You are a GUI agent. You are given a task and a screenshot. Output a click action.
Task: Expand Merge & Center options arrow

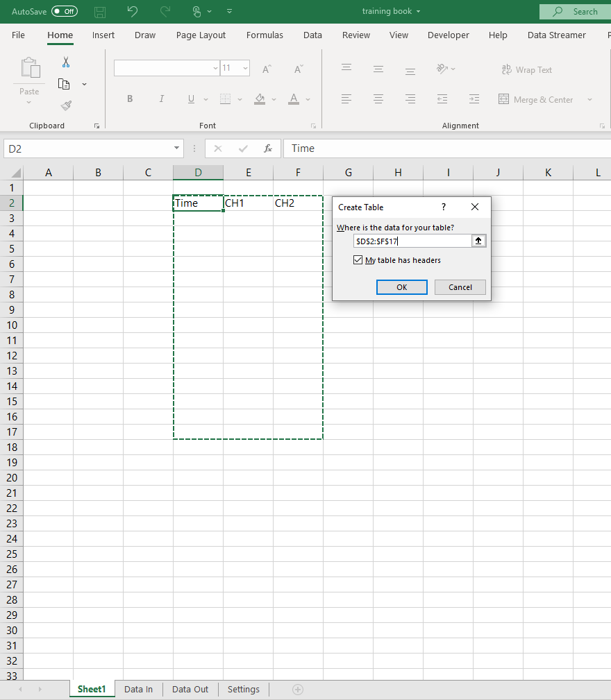pos(589,99)
